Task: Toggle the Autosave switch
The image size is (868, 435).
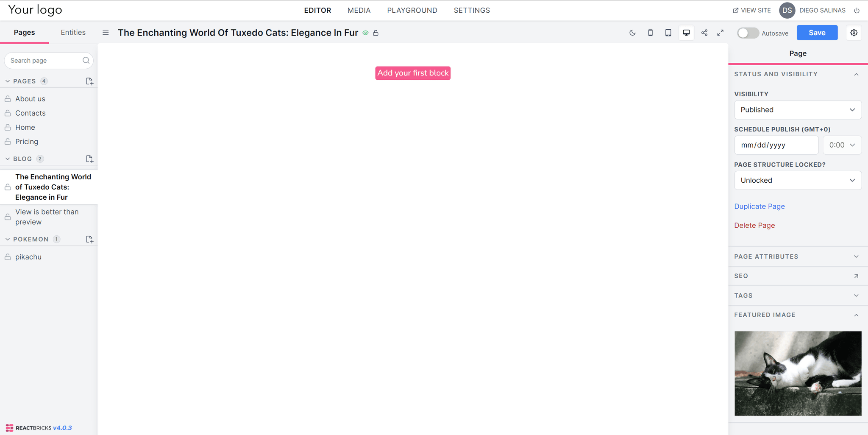Action: coord(748,33)
